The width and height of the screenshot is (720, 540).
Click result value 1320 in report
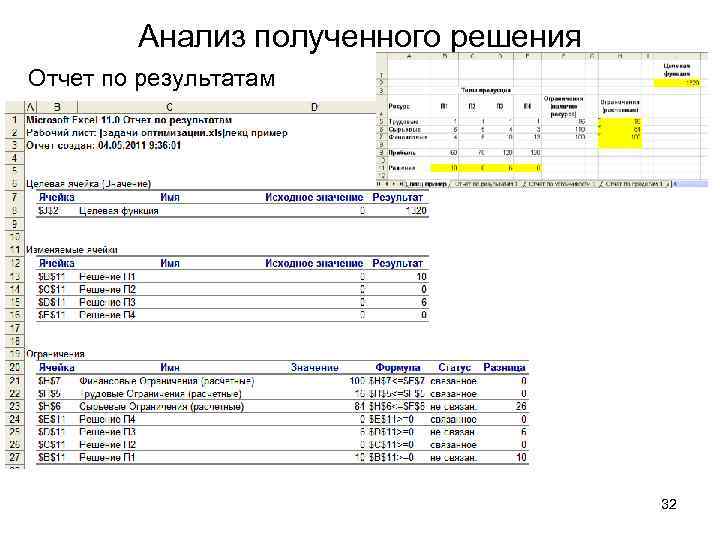coord(416,211)
